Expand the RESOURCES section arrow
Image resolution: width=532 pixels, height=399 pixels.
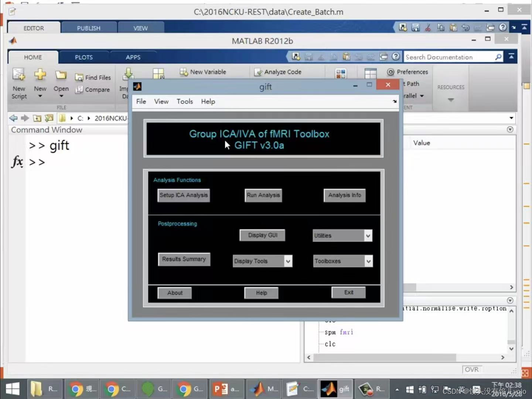(451, 100)
